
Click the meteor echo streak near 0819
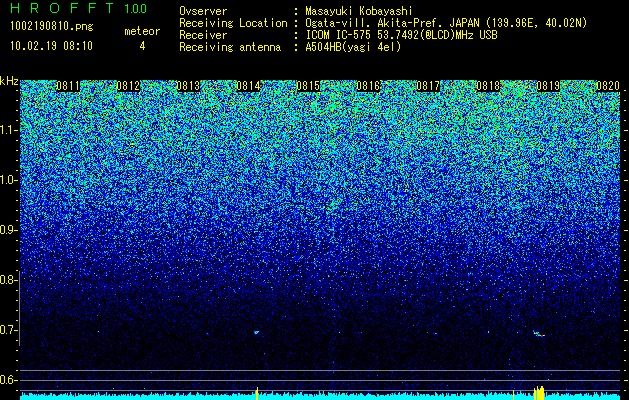(x=539, y=333)
